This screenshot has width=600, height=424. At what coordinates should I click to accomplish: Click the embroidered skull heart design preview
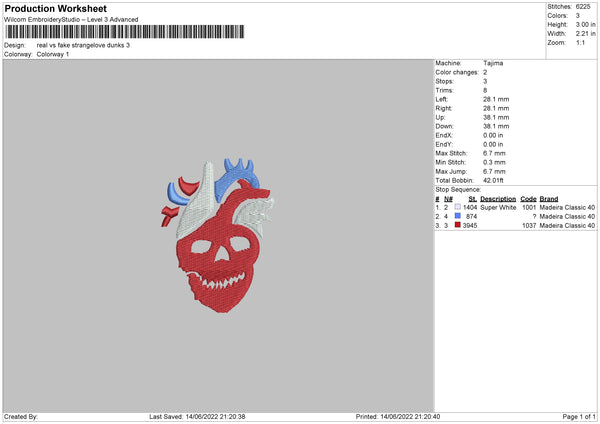coord(217,235)
